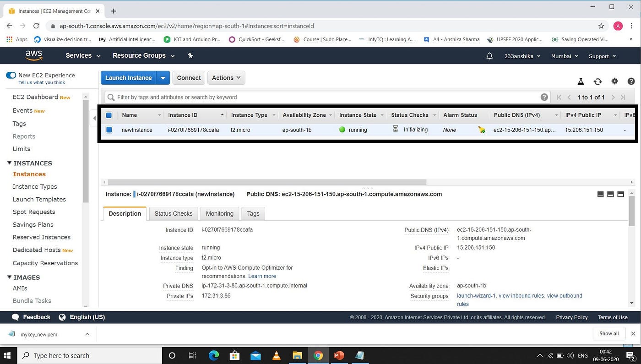Open the Learn more link
Screen dimensions: 641x364
262,276
